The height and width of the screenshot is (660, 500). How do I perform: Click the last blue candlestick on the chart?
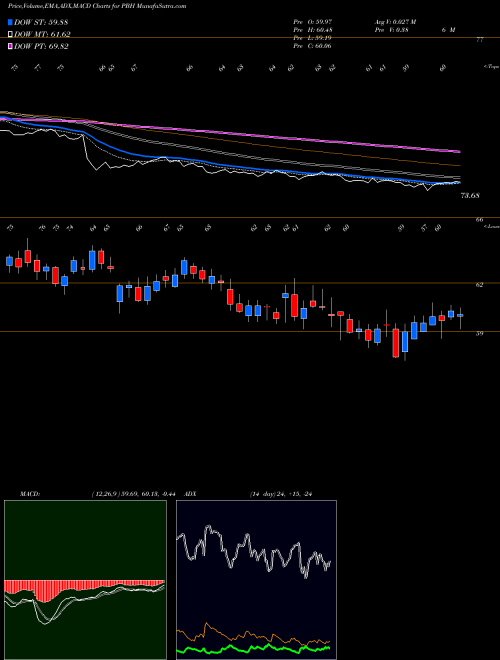click(x=460, y=315)
